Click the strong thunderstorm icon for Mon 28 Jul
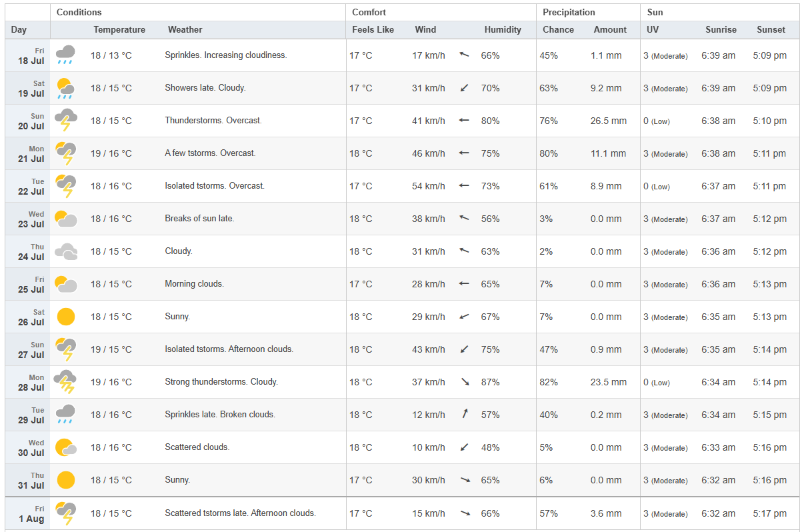 click(65, 382)
